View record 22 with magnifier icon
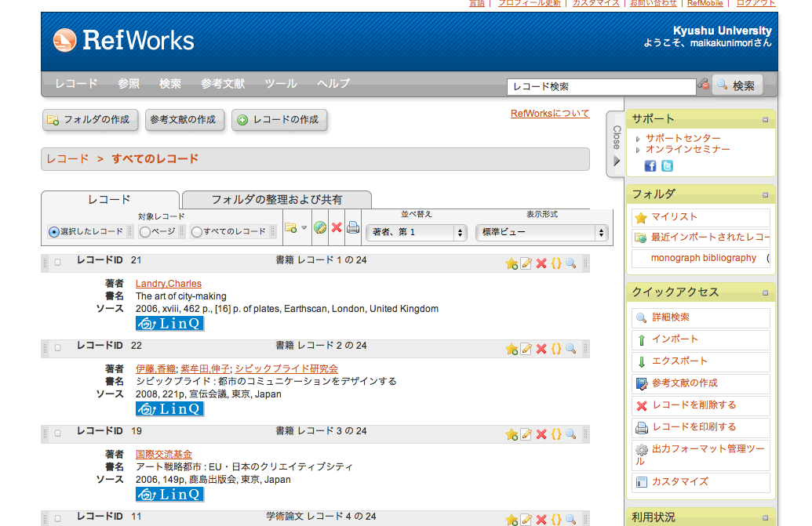812x526 pixels. 570,349
